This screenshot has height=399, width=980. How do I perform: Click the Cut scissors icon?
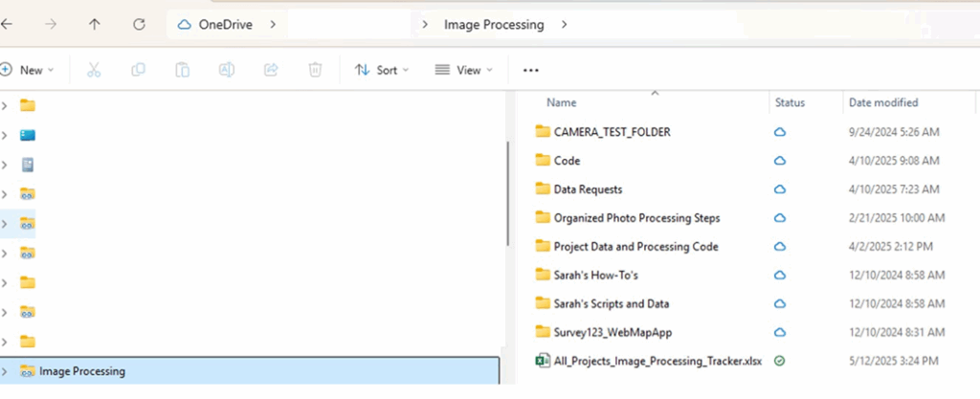coord(94,70)
